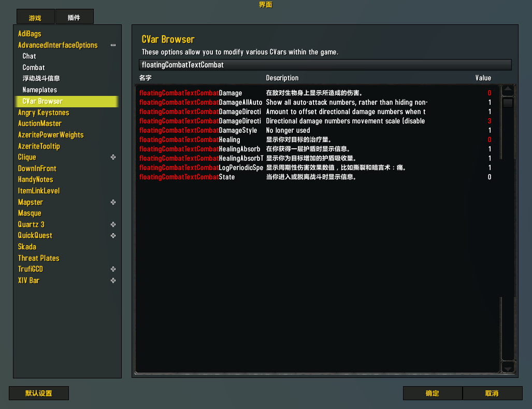Click the 默认设置 button

pyautogui.click(x=39, y=393)
